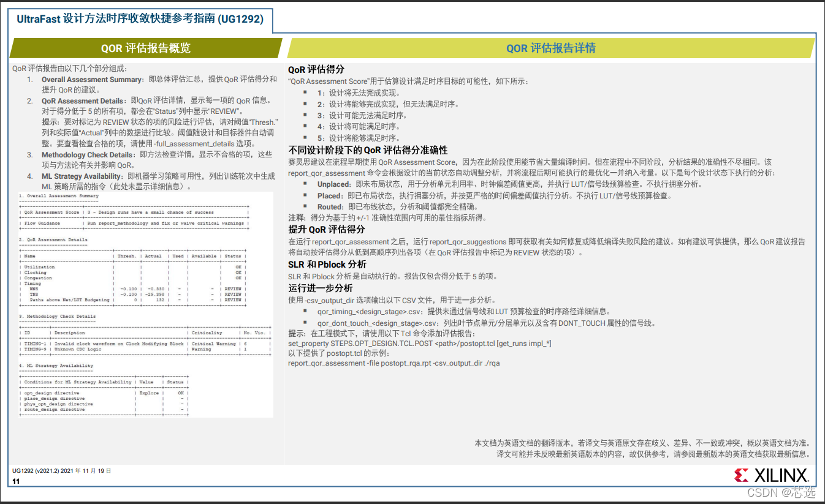This screenshot has width=825, height=504.
Task: Click the Xilinx logo in the footer
Action: pos(771,475)
